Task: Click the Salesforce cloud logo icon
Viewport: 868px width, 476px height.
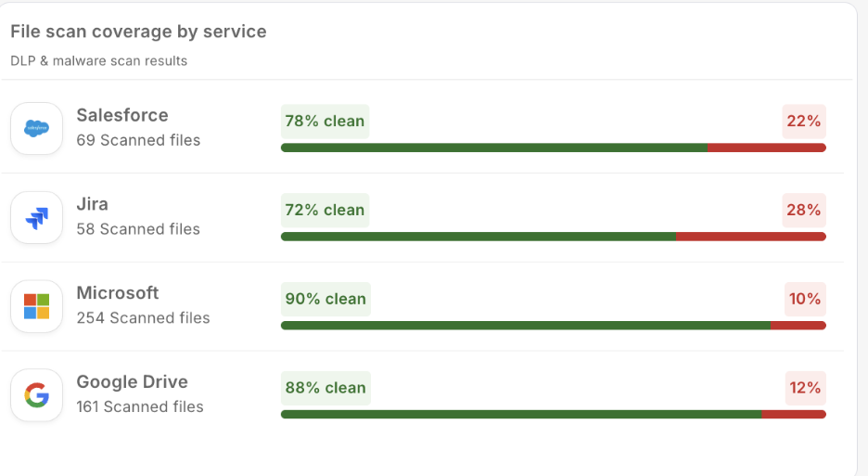Action: [37, 128]
